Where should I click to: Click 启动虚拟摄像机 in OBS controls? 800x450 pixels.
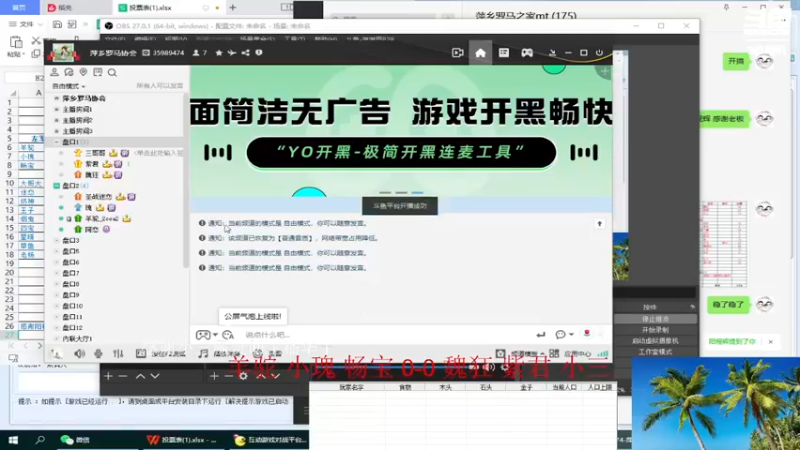point(655,341)
